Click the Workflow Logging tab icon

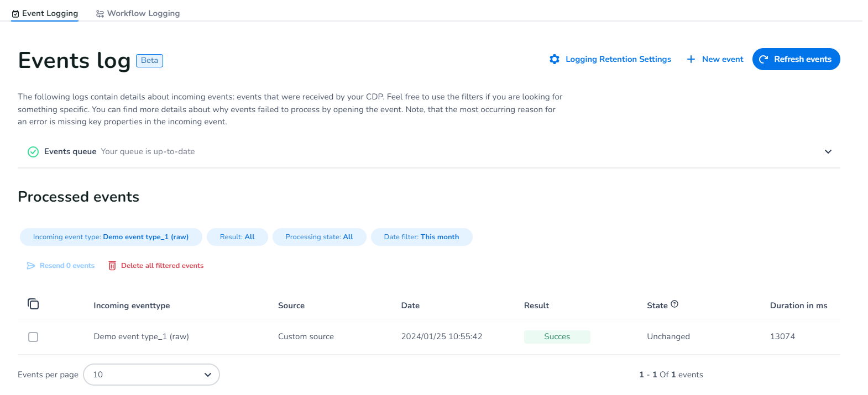click(100, 14)
